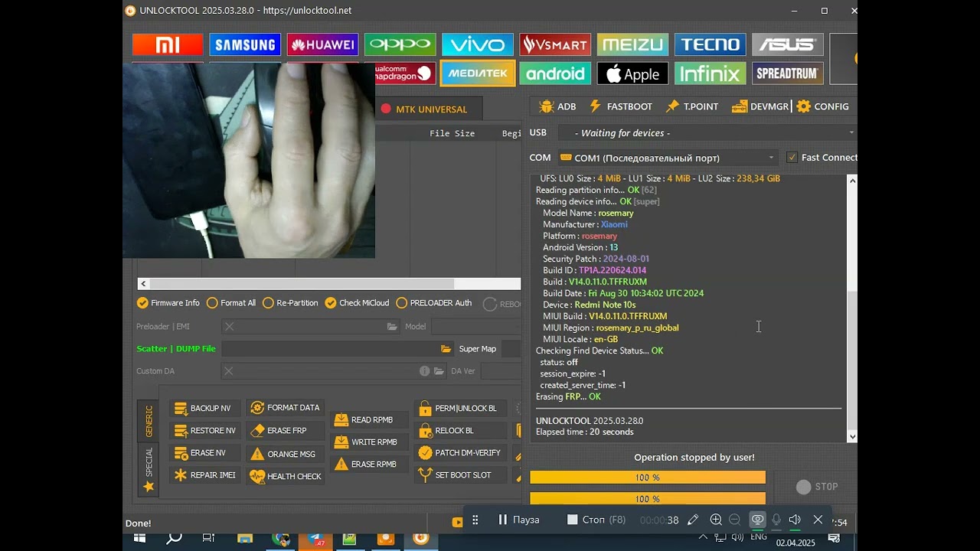Expand the USB device dropdown

coord(851,133)
